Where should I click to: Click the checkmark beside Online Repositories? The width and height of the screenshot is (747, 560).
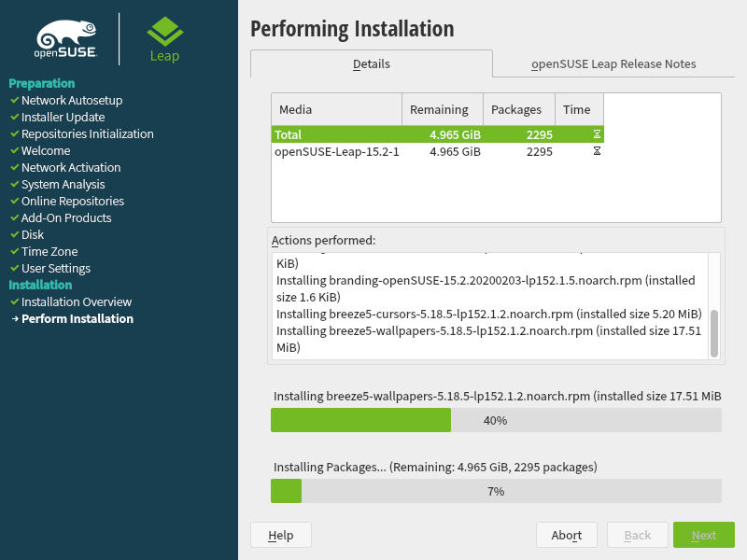15,201
